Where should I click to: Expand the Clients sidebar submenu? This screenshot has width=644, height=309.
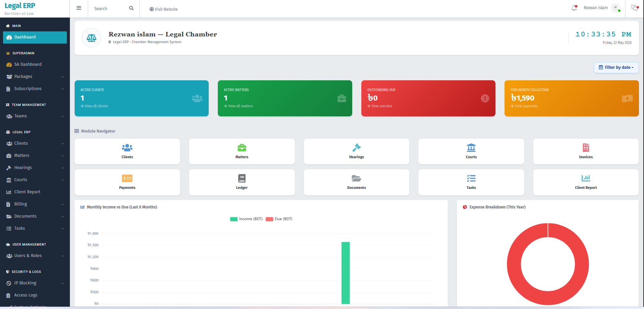coord(35,143)
